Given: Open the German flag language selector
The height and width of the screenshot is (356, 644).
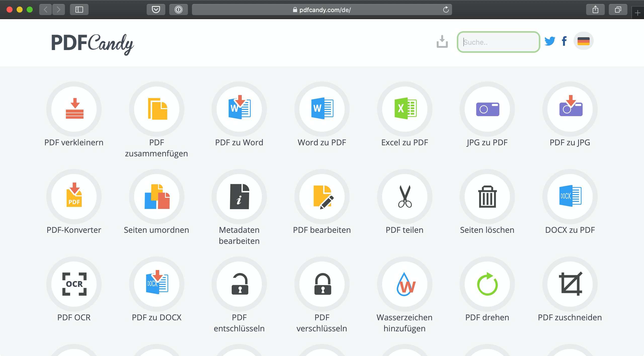Looking at the screenshot, I should pos(583,41).
